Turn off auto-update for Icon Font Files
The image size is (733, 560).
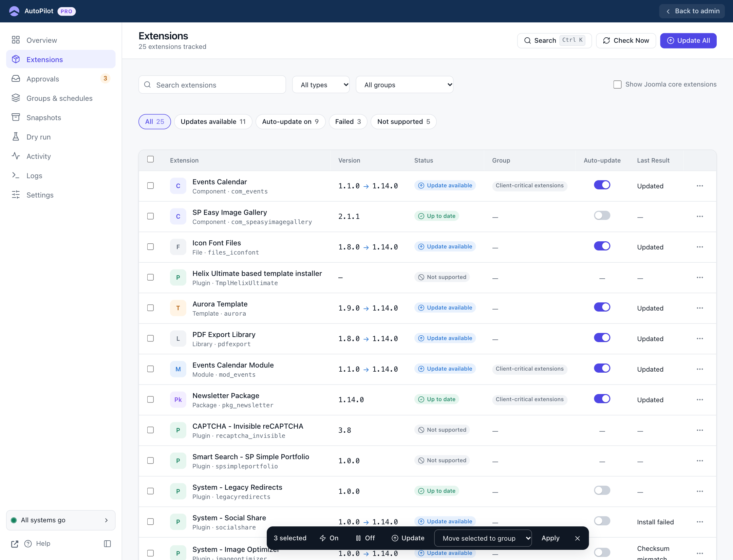(602, 246)
